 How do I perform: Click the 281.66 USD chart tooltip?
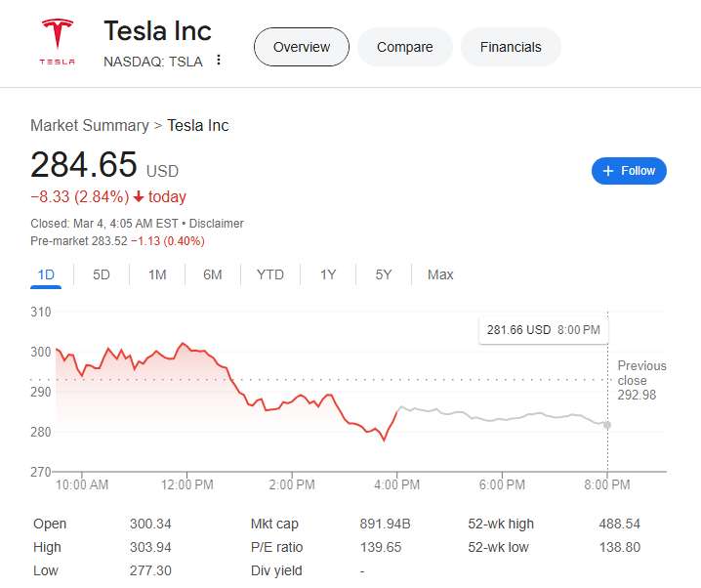tap(544, 330)
